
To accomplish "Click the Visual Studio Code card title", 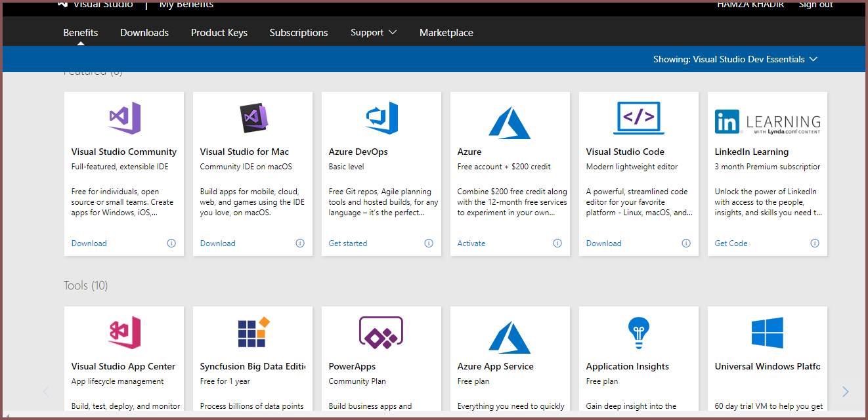I will pyautogui.click(x=625, y=152).
